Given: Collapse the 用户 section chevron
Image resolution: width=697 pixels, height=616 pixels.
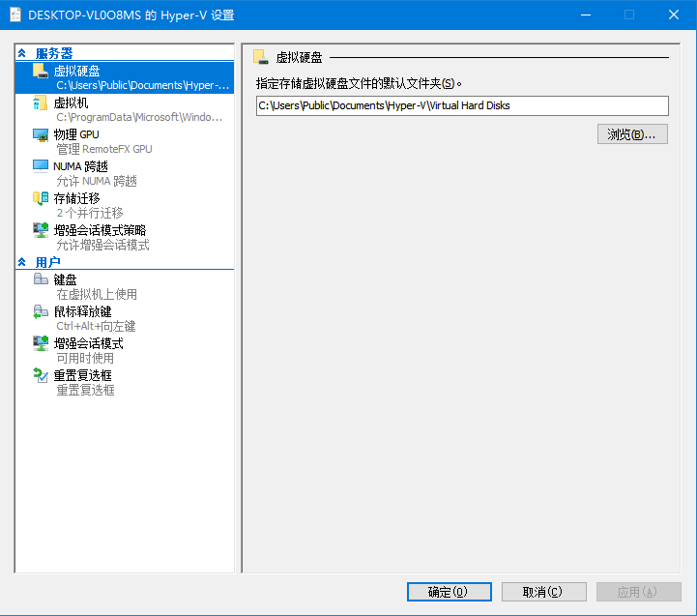Looking at the screenshot, I should pyautogui.click(x=22, y=262).
